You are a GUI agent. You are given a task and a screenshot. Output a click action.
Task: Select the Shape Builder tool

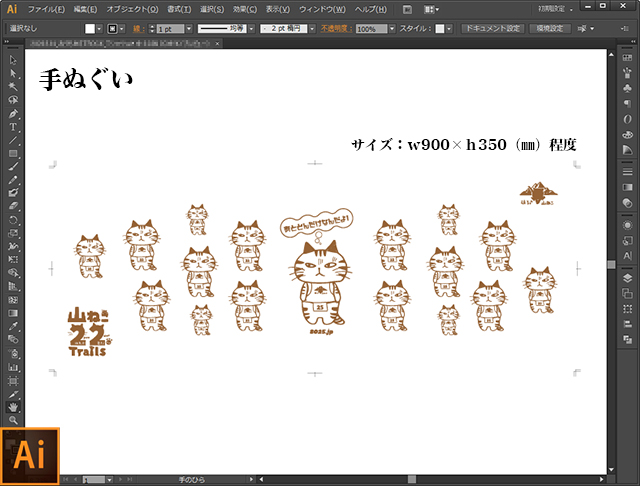click(13, 273)
